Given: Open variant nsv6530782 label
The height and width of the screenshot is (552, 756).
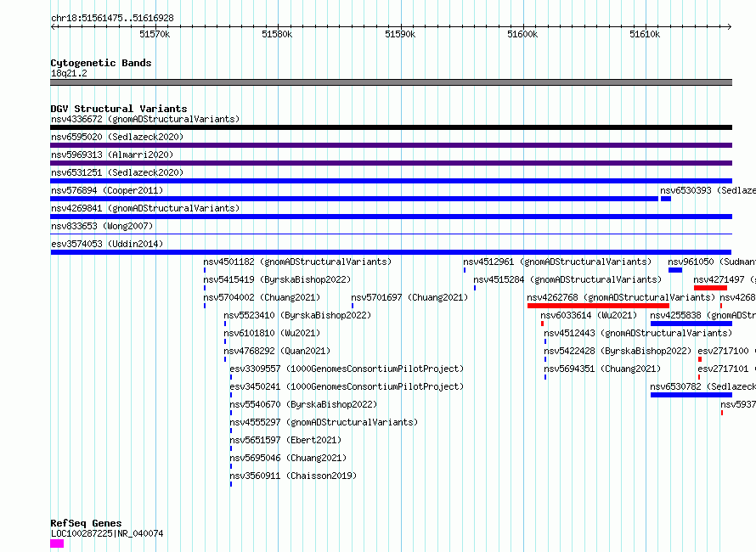Looking at the screenshot, I should pyautogui.click(x=703, y=386).
